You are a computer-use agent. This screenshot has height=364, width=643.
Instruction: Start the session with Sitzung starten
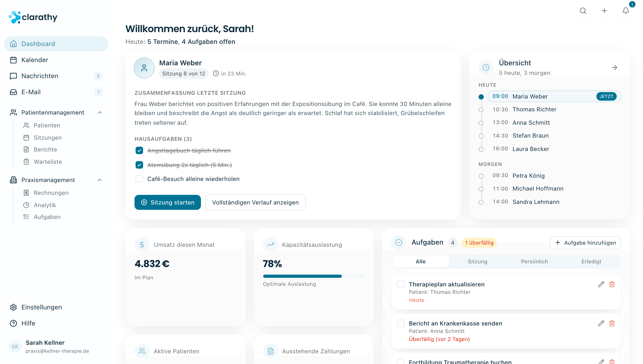(168, 202)
